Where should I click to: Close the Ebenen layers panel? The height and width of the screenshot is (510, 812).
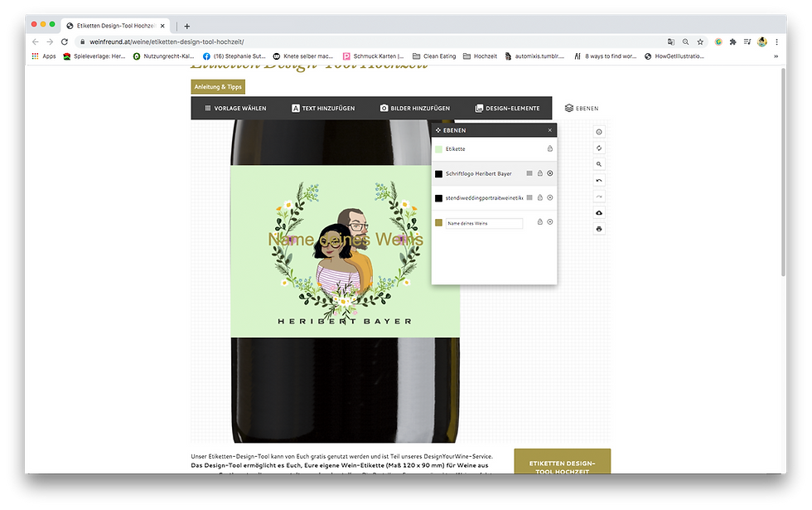tap(550, 130)
